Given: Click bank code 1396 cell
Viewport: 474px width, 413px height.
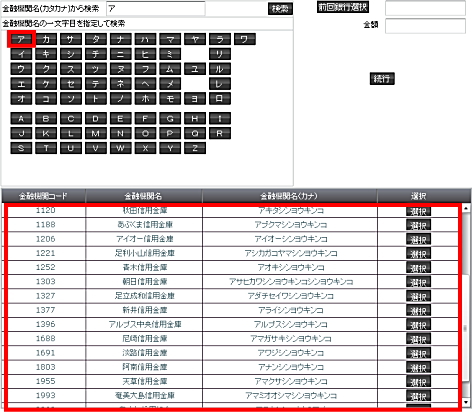Looking at the screenshot, I should [46, 324].
